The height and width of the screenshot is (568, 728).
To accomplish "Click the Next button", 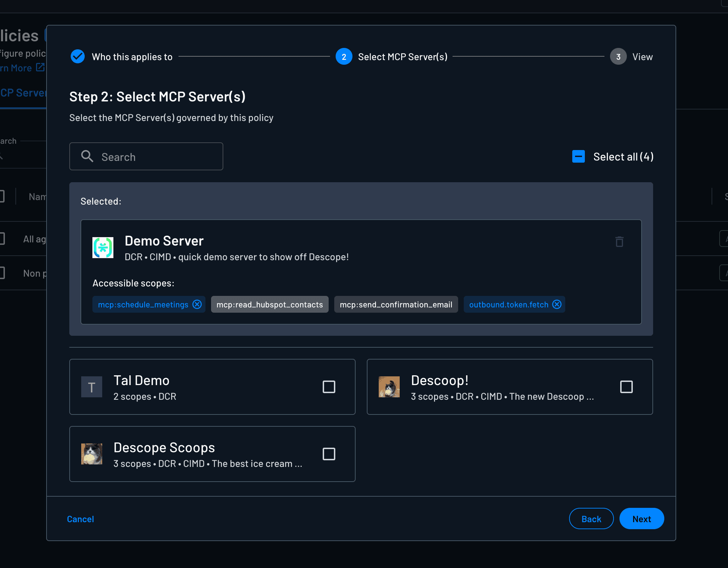I will tap(641, 519).
